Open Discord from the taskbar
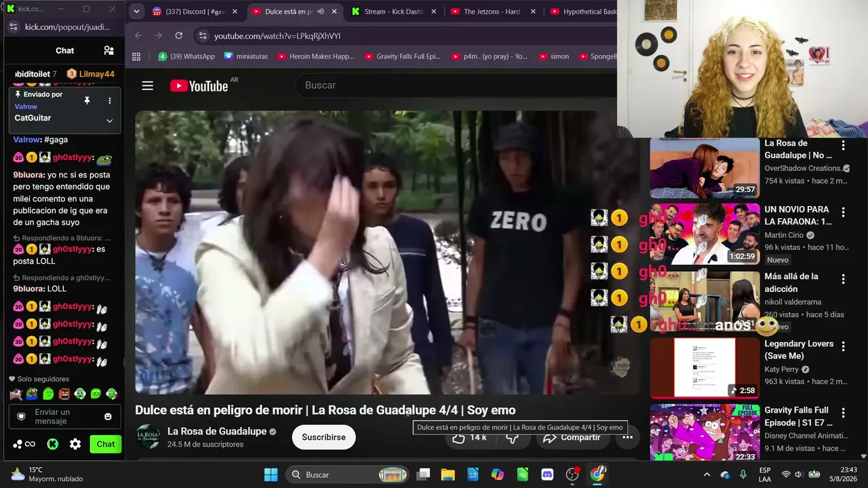 (547, 474)
